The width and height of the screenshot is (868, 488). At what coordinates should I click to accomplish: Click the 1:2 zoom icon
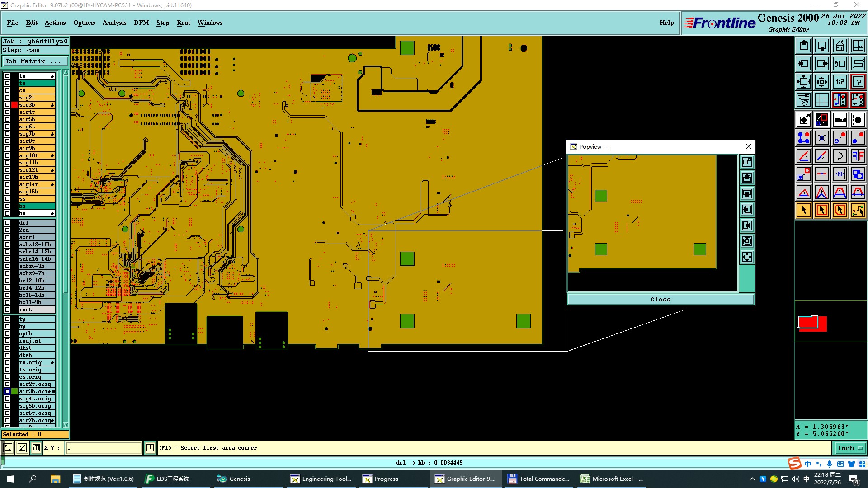coord(840,82)
